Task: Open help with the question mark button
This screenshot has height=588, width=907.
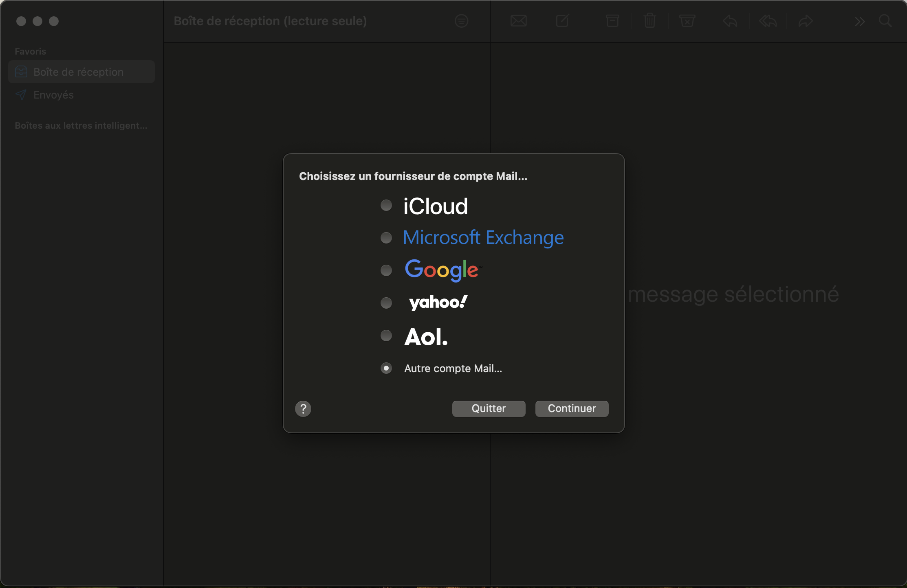Action: point(303,409)
